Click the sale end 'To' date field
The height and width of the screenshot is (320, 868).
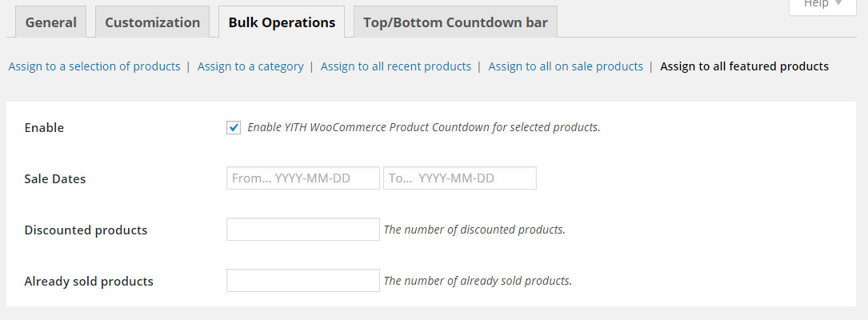click(x=459, y=178)
